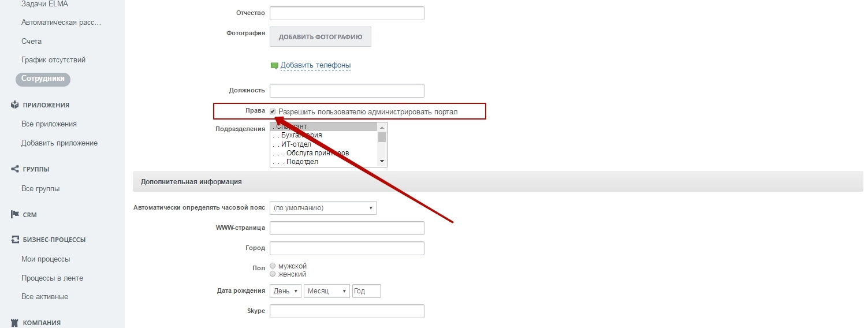Focus the Skype text field
The image size is (868, 328).
[x=347, y=311]
